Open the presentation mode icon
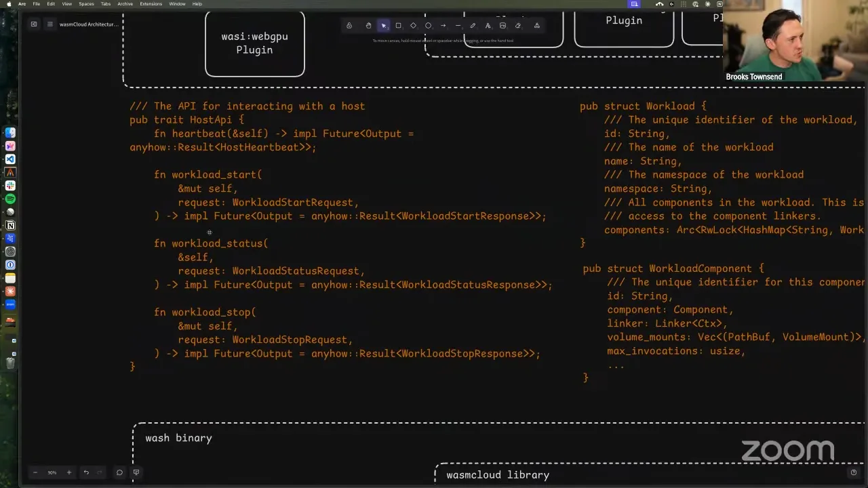The height and width of the screenshot is (488, 868). click(136, 472)
